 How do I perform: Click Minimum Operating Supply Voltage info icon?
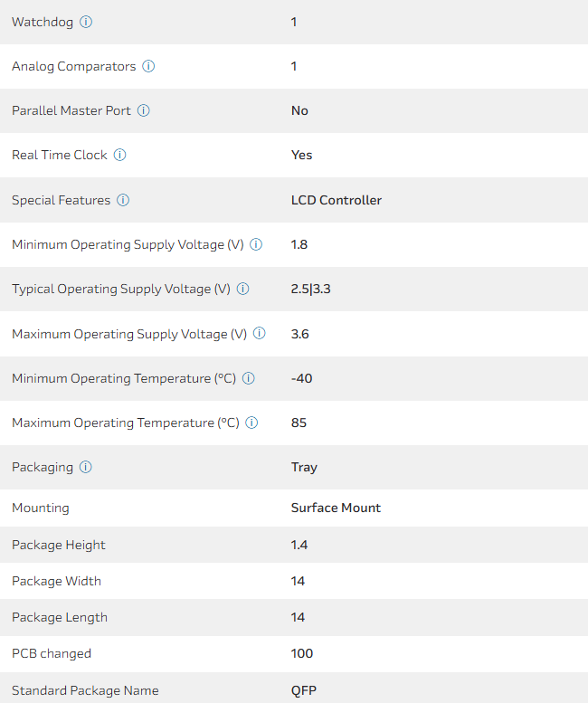[256, 244]
